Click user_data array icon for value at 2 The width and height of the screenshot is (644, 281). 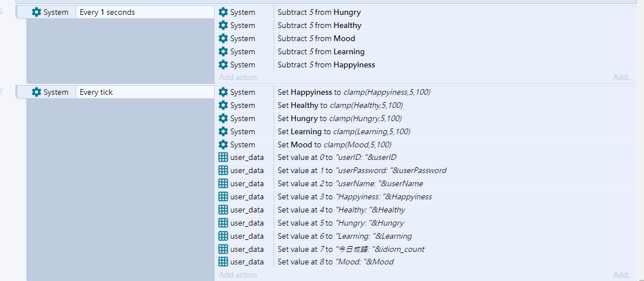tap(223, 184)
